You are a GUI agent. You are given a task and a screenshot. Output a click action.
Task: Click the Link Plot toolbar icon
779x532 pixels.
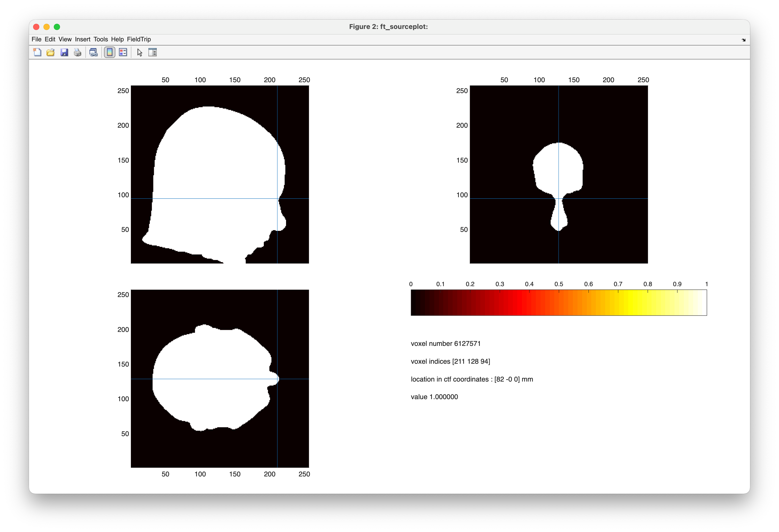pos(94,52)
